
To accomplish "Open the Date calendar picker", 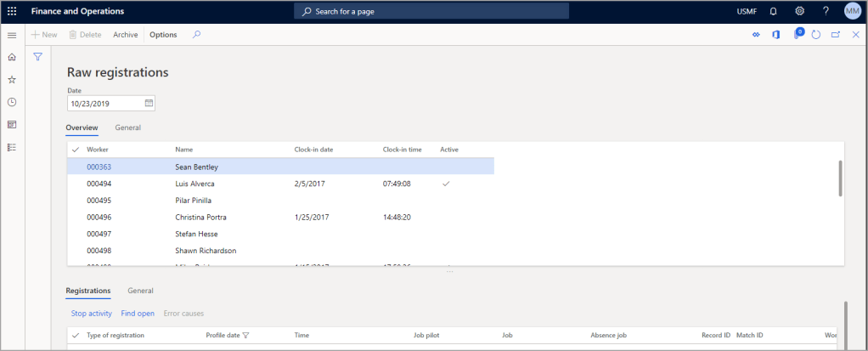I will (149, 103).
